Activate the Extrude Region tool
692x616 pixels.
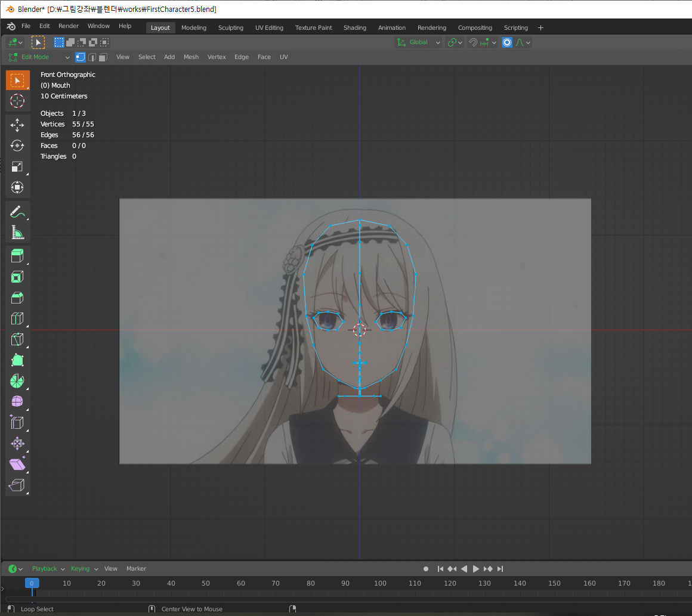[18, 256]
